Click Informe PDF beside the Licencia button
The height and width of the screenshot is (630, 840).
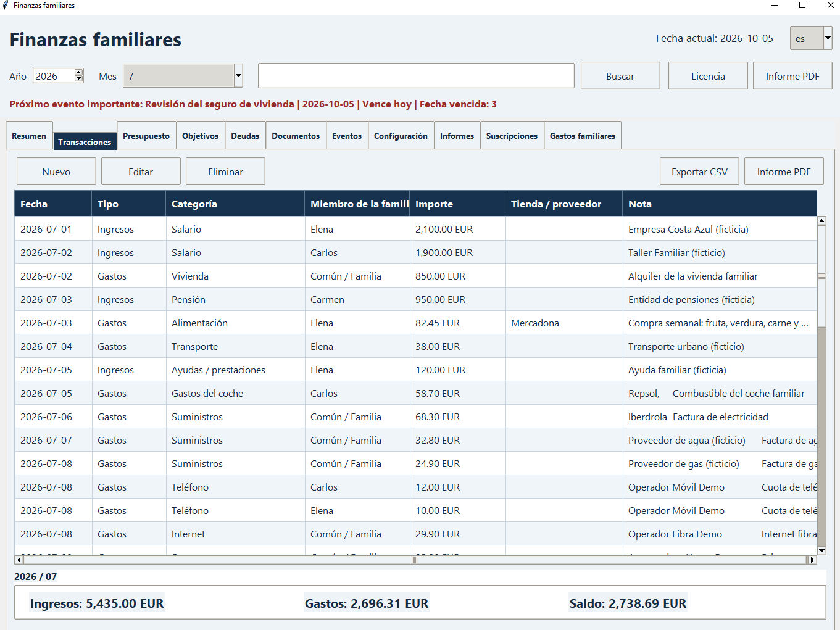pyautogui.click(x=792, y=76)
